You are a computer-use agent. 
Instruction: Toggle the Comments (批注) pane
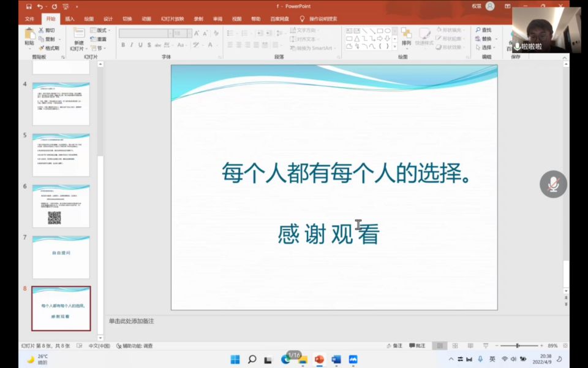[417, 346]
